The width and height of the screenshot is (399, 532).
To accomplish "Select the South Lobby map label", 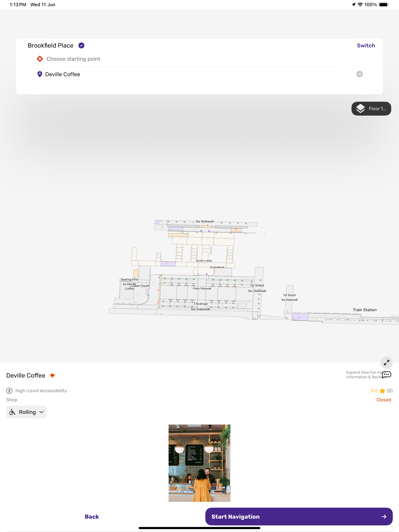I will (204, 260).
